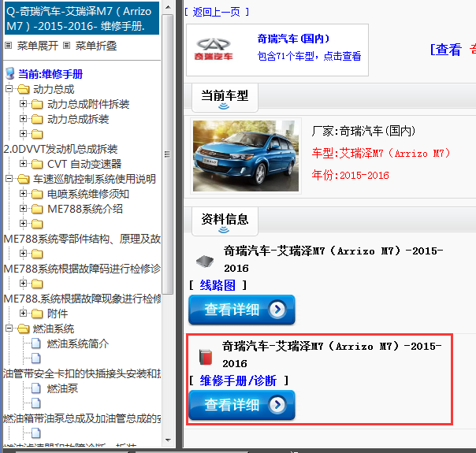Screen dimensions: 476x453
Task: Click the tree panel scroll up arrow
Action: point(168,6)
